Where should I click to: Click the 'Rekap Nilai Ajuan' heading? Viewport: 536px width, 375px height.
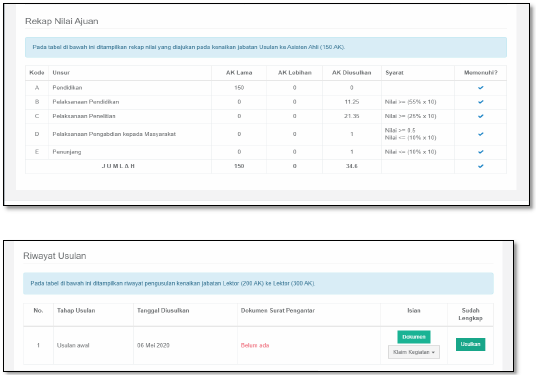point(62,21)
